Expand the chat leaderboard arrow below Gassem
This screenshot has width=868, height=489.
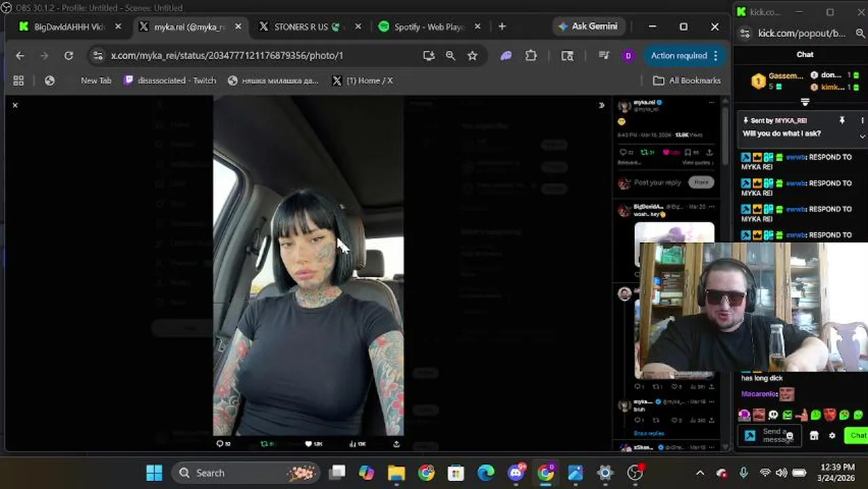(x=805, y=102)
